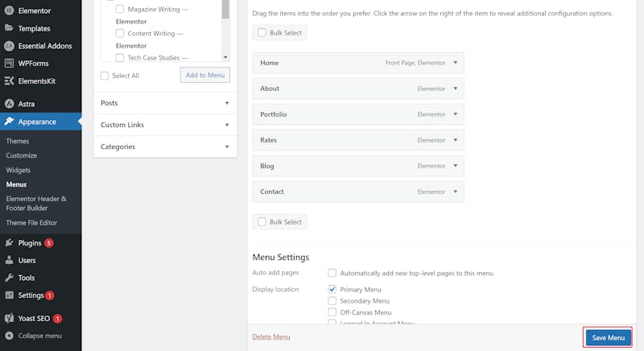The width and height of the screenshot is (644, 351).
Task: Open the Customize submenu item
Action: point(22,155)
